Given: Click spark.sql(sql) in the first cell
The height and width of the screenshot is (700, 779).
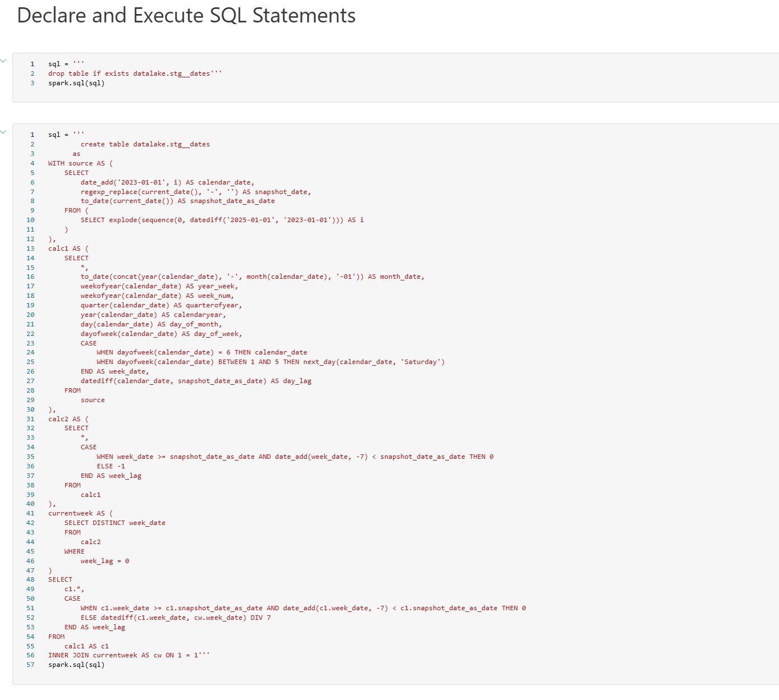Looking at the screenshot, I should click(x=76, y=83).
